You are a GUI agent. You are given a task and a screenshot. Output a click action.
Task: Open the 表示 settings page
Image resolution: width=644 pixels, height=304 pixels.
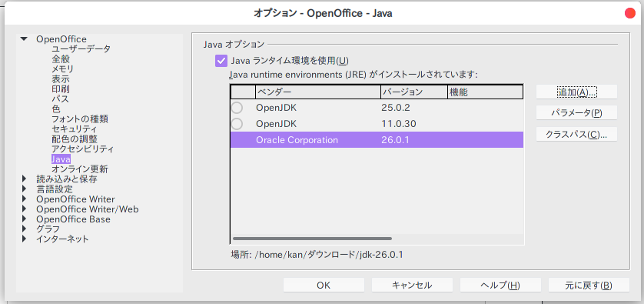point(61,79)
